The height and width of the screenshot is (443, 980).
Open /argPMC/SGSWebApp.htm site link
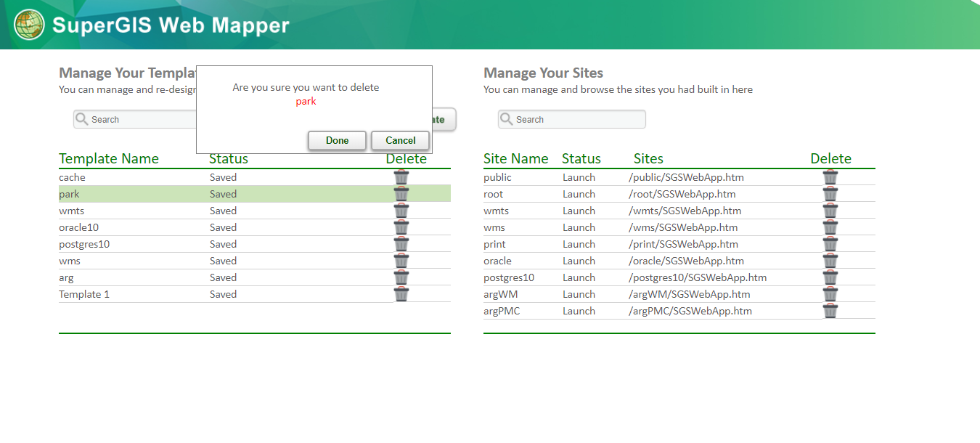(690, 311)
